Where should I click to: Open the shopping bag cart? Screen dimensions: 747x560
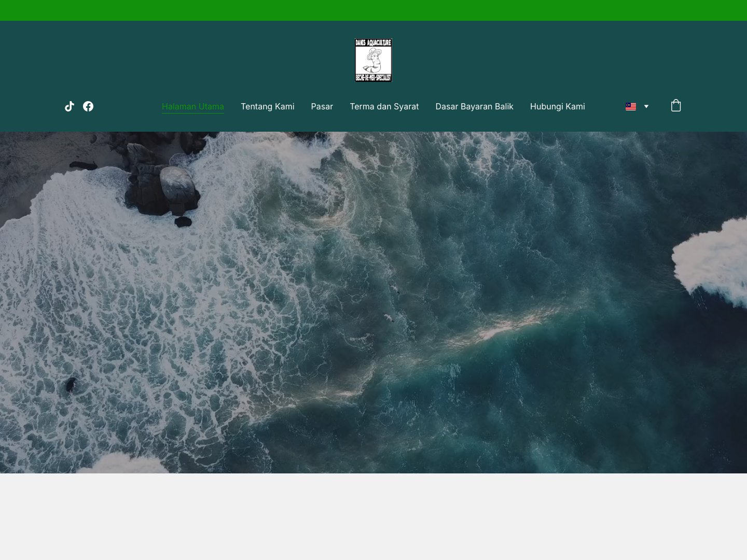(676, 106)
